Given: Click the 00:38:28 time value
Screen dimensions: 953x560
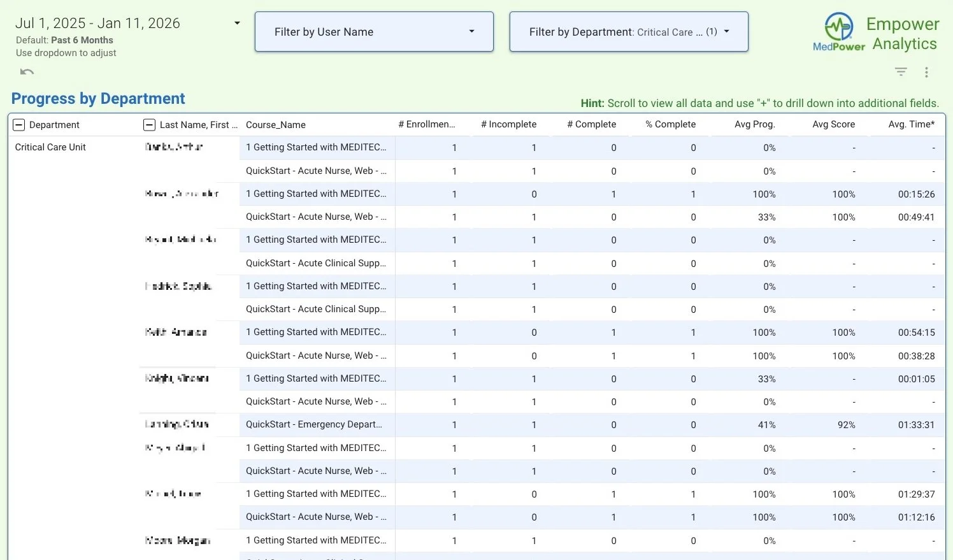Looking at the screenshot, I should pyautogui.click(x=917, y=356).
